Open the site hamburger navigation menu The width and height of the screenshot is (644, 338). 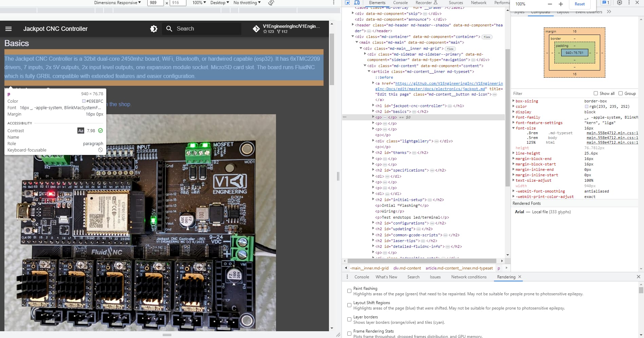click(8, 29)
